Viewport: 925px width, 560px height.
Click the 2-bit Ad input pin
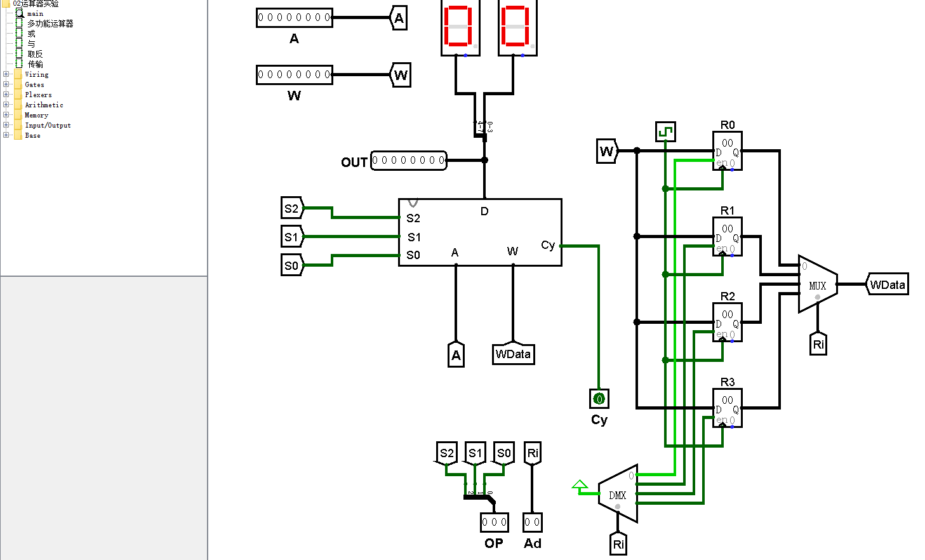[x=532, y=523]
